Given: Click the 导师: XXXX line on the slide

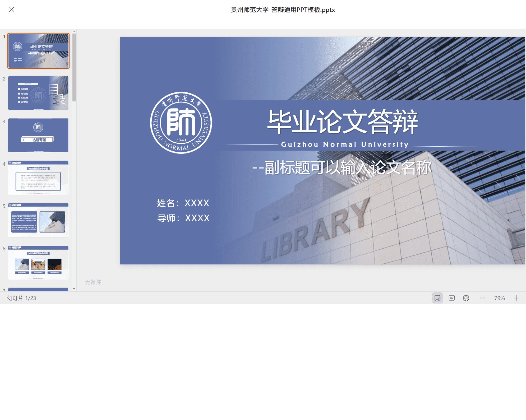Looking at the screenshot, I should (183, 218).
